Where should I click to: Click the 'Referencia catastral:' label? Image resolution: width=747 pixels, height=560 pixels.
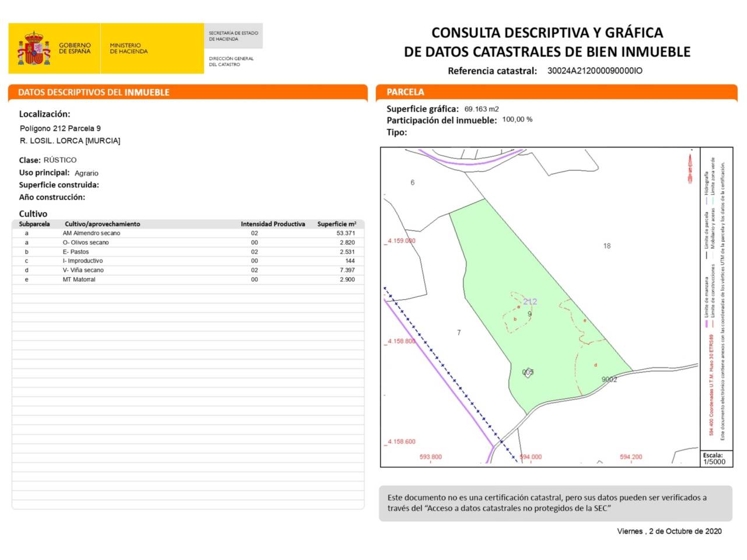click(x=492, y=71)
